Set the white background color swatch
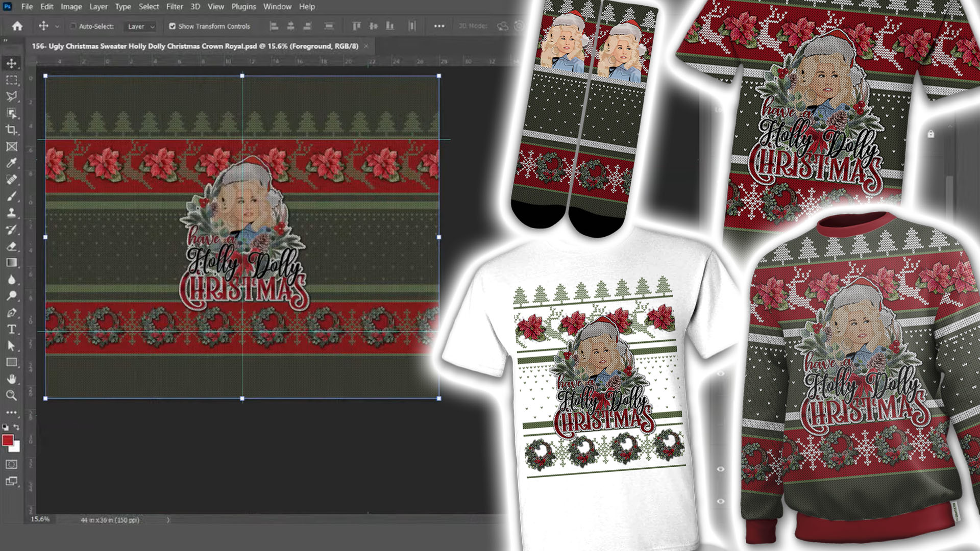 (x=16, y=448)
